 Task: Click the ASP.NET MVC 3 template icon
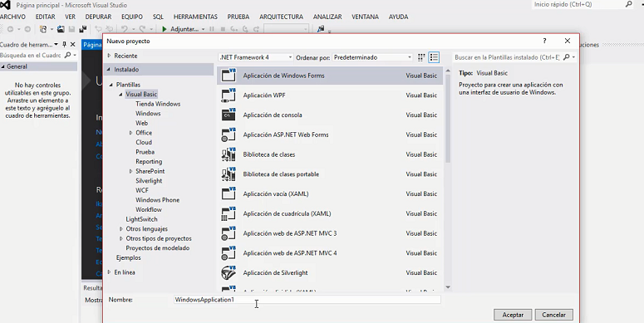tap(229, 233)
